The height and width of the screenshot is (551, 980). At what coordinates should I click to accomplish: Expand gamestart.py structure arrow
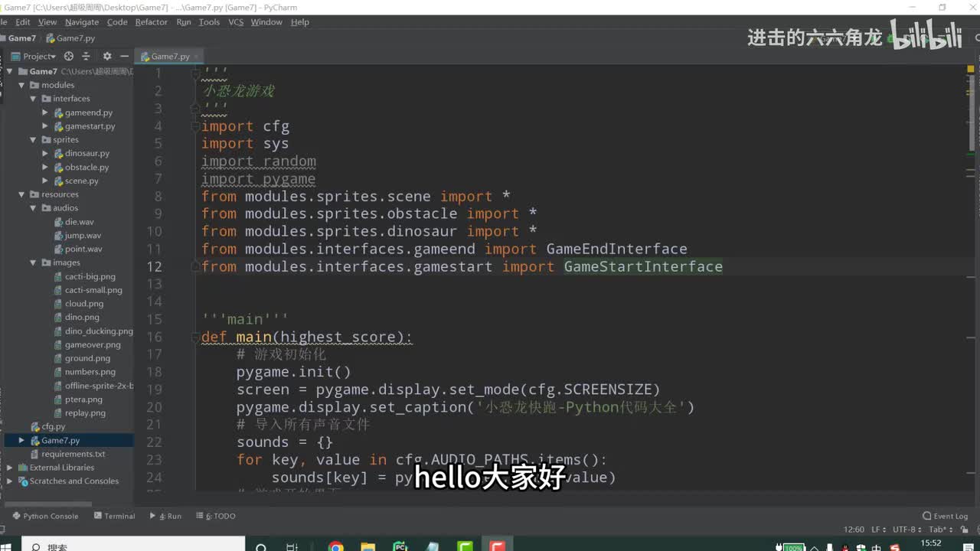(45, 126)
